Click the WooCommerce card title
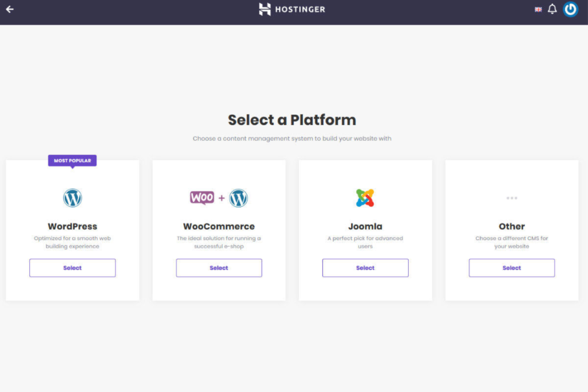Screen dimensions: 588x392 tap(219, 226)
